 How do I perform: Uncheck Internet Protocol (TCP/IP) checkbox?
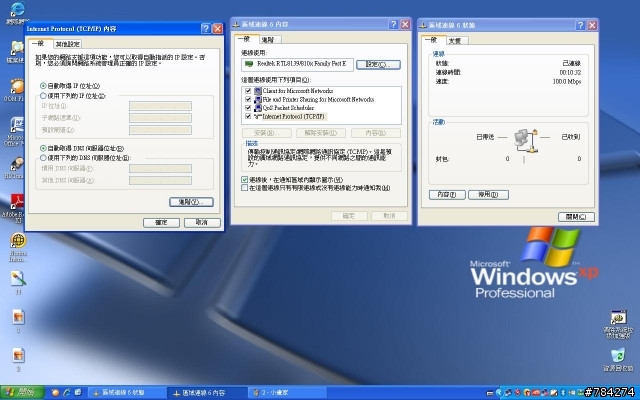click(248, 116)
